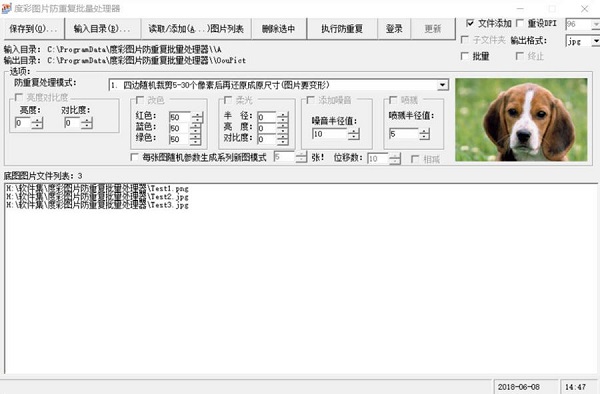This screenshot has width=600, height=394.
Task: Enable the 重设DPI checkbox
Action: click(520, 23)
